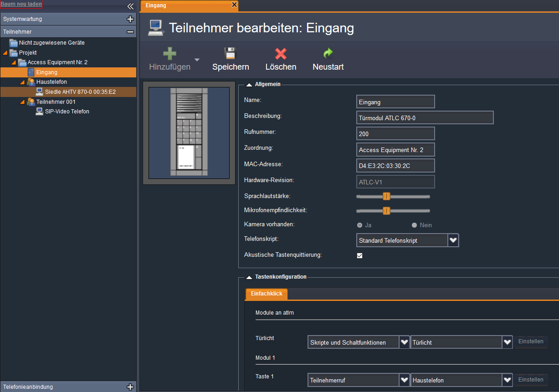
Task: Select Nein for Kamera vorhanden
Action: pyautogui.click(x=414, y=225)
